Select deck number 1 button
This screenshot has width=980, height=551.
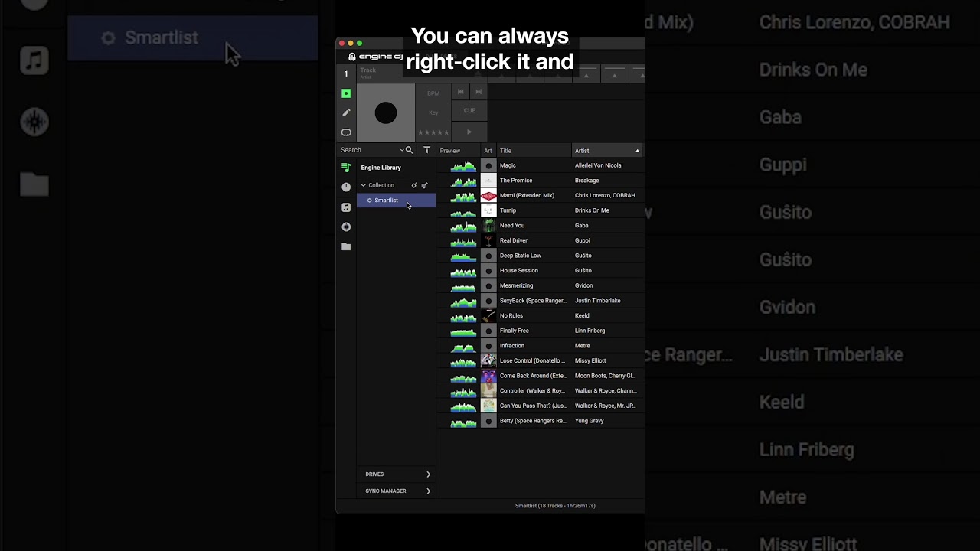coord(346,74)
